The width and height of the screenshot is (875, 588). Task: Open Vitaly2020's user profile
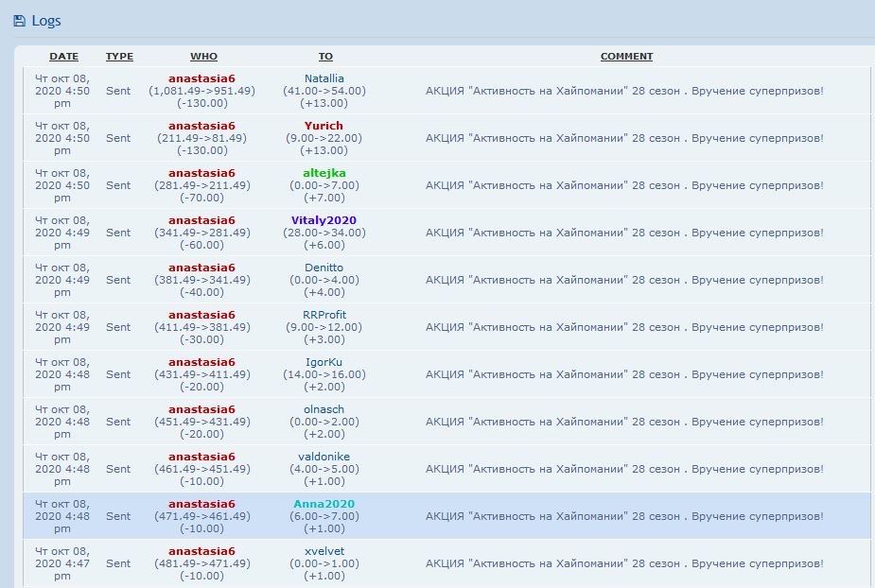click(x=324, y=220)
